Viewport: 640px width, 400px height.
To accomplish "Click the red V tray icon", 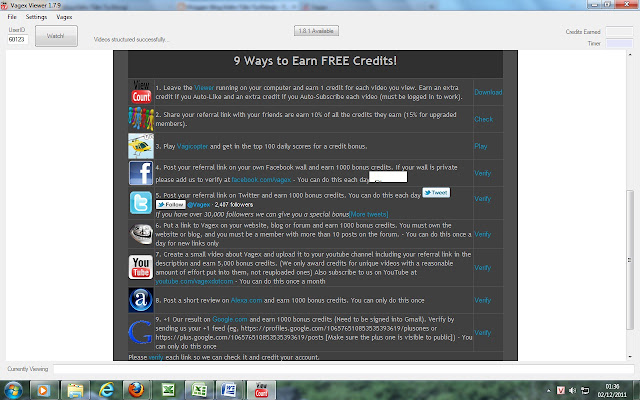I will point(561,390).
